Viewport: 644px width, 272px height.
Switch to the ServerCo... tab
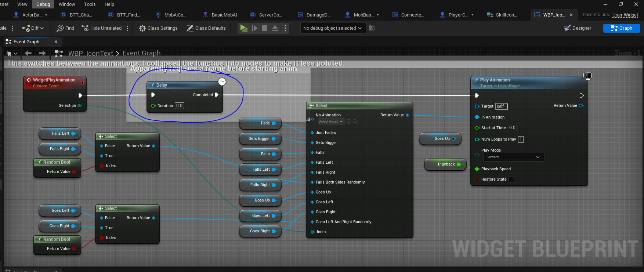[266, 15]
